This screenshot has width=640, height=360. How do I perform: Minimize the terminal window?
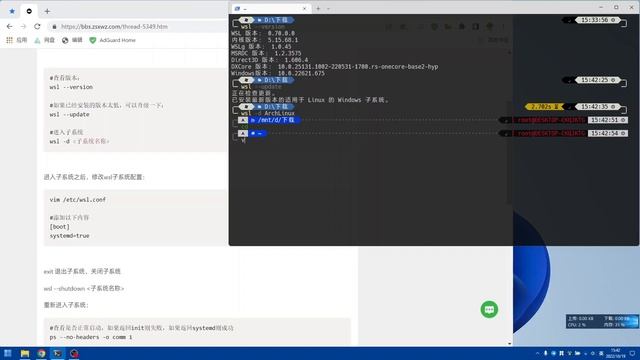click(601, 7)
